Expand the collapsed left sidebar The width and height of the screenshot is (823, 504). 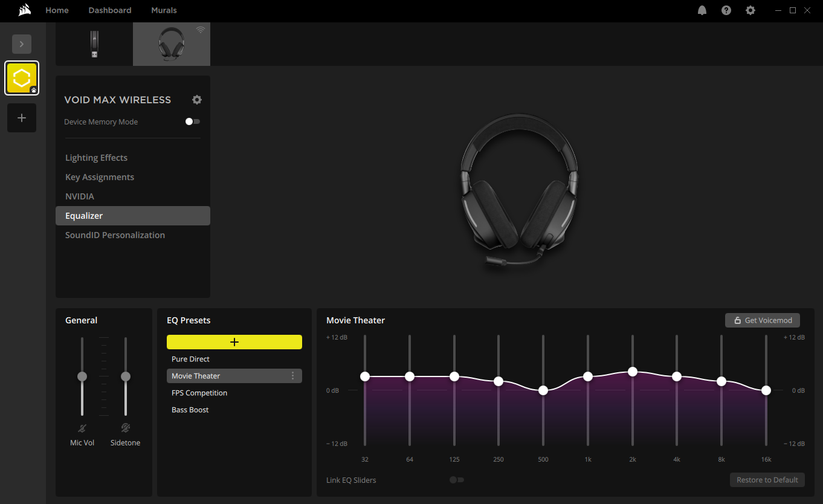(x=21, y=44)
